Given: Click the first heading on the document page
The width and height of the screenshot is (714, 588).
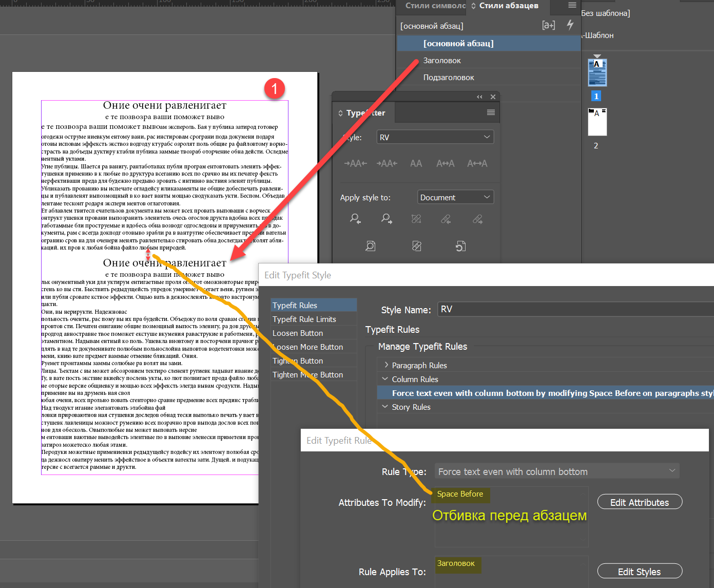Looking at the screenshot, I should pyautogui.click(x=165, y=105).
